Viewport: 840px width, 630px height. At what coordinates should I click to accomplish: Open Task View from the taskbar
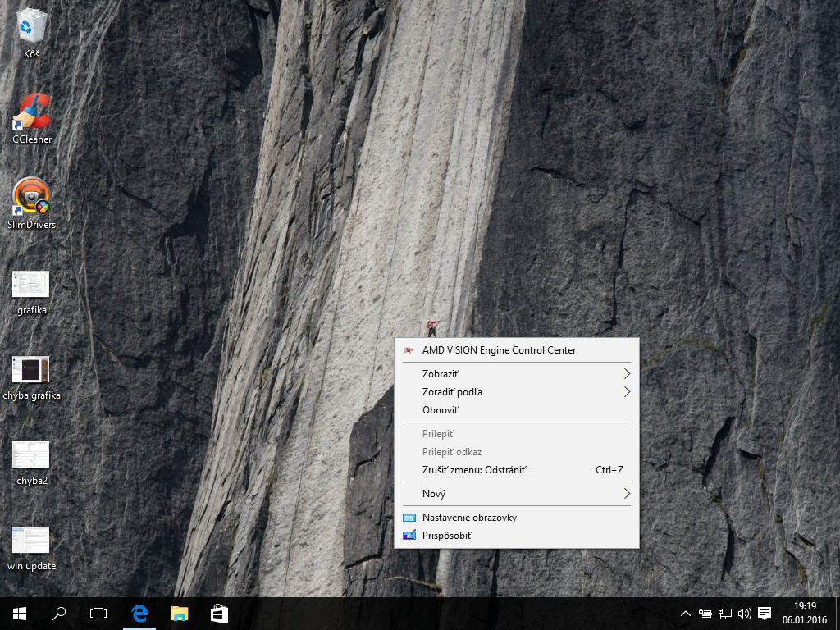98,614
